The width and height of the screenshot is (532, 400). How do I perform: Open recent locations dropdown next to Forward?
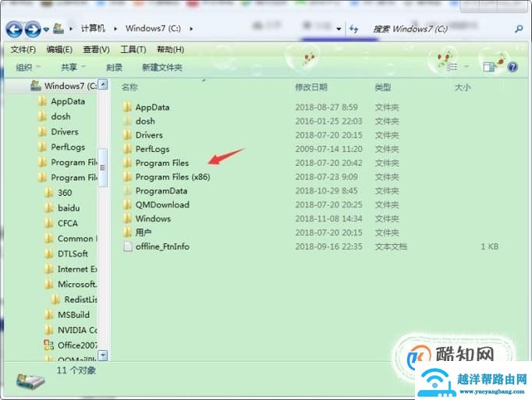click(x=46, y=30)
